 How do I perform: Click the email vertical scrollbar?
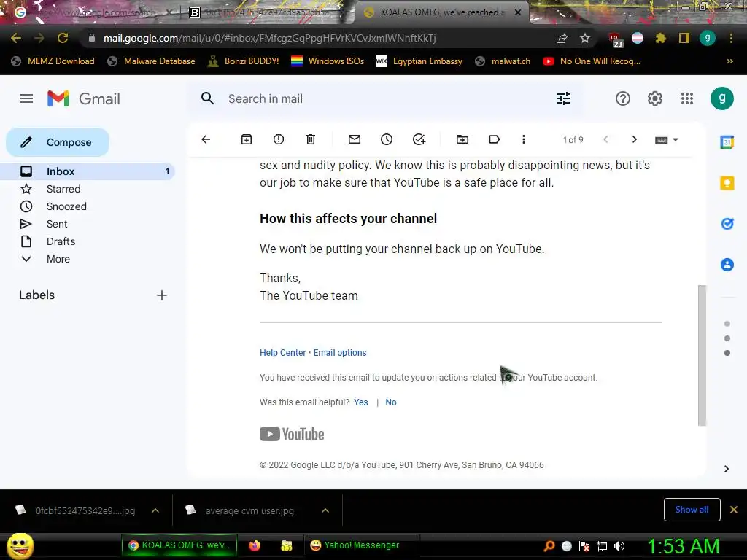(x=702, y=355)
